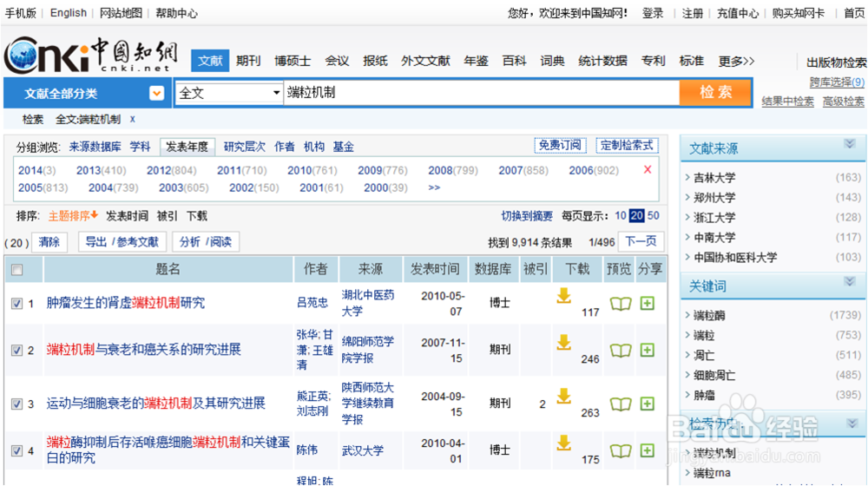Viewport: 868px width, 486px height.
Task: Open the 更多>> database menu
Action: (736, 61)
